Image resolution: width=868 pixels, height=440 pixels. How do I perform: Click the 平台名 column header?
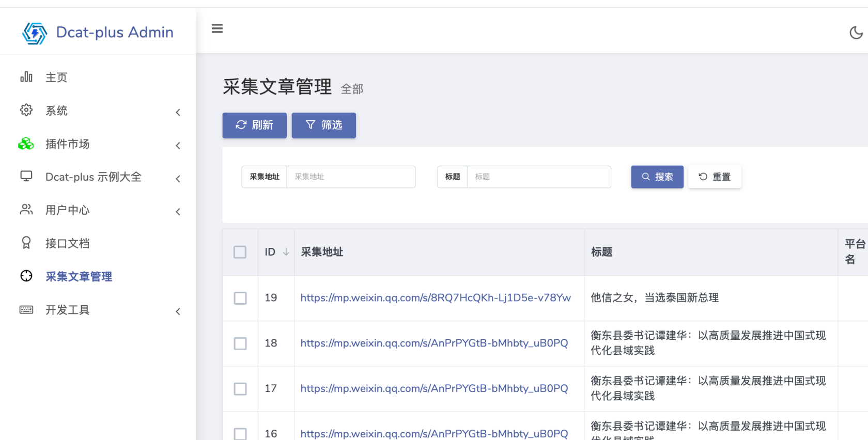point(855,252)
